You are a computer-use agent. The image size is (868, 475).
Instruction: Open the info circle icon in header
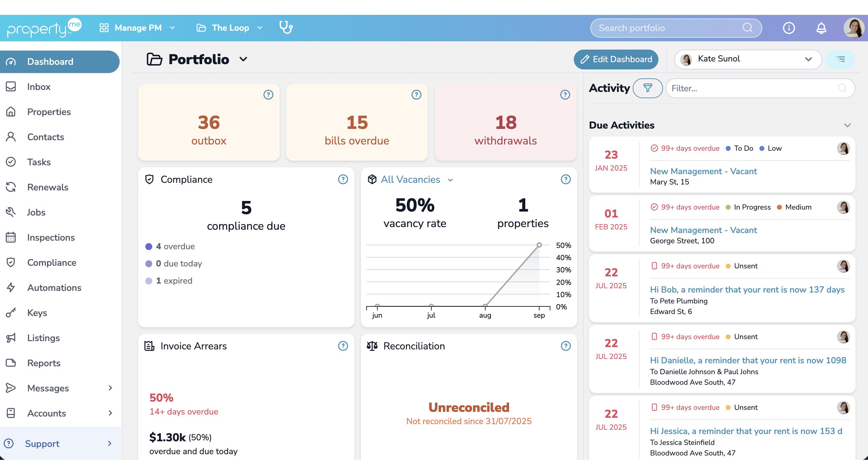(788, 28)
